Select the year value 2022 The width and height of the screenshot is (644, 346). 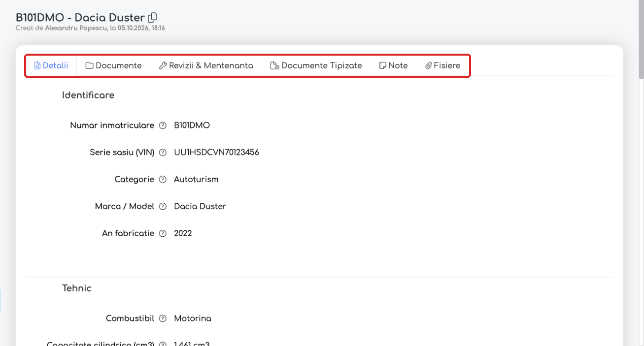pyautogui.click(x=183, y=233)
